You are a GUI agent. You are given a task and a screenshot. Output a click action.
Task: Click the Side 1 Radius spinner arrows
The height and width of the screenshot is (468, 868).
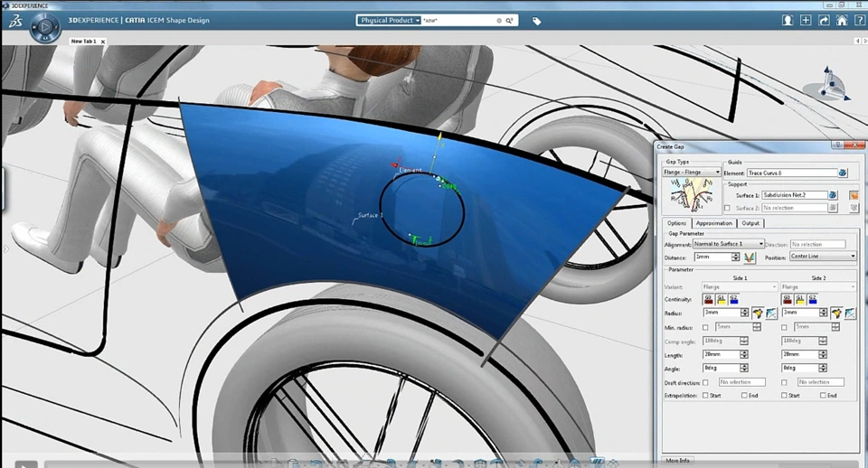744,314
